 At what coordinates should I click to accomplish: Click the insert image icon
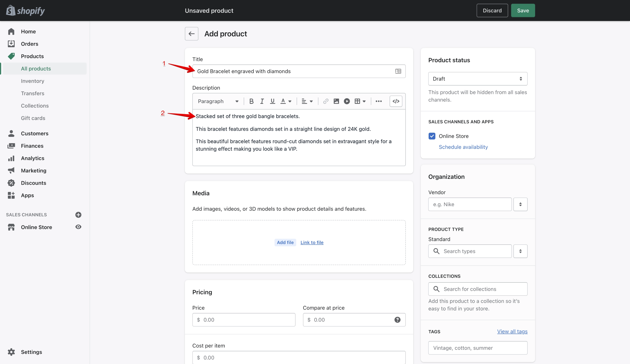(336, 101)
